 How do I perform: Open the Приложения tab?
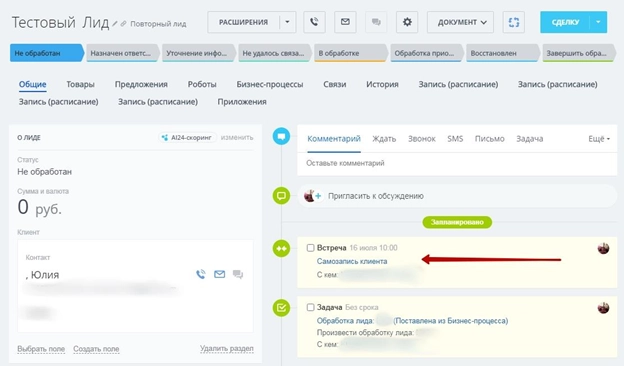(242, 102)
